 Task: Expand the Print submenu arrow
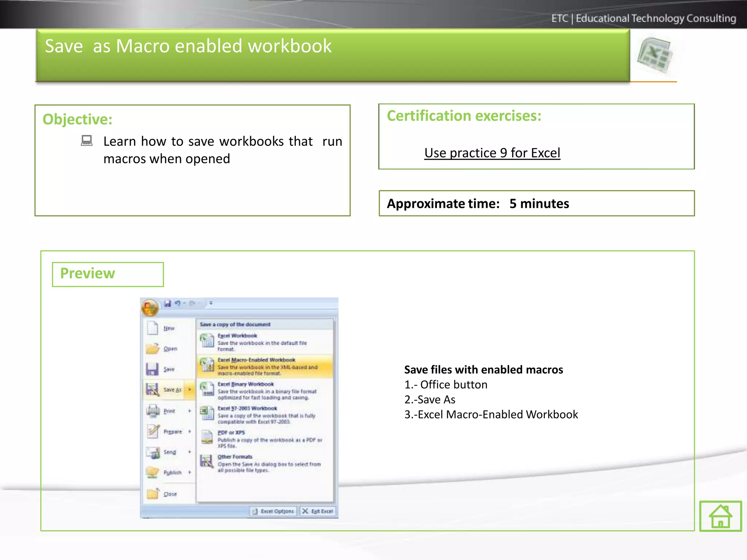coord(190,411)
